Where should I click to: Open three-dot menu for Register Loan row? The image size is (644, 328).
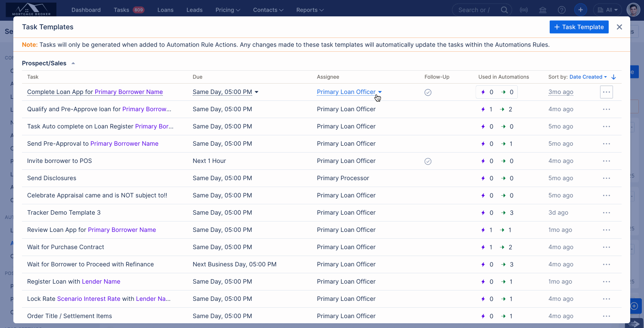click(x=607, y=281)
